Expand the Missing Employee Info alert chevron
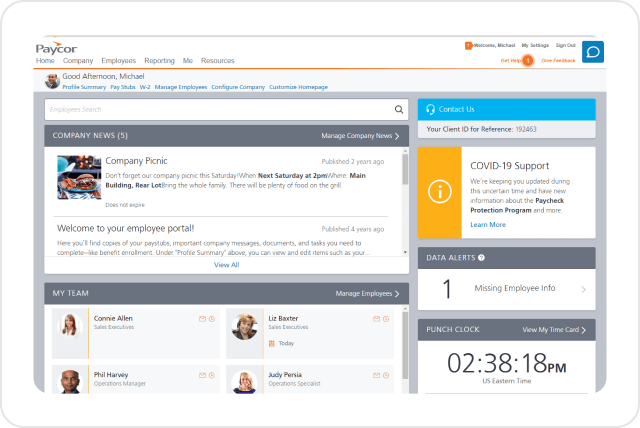The height and width of the screenshot is (428, 640). [583, 289]
